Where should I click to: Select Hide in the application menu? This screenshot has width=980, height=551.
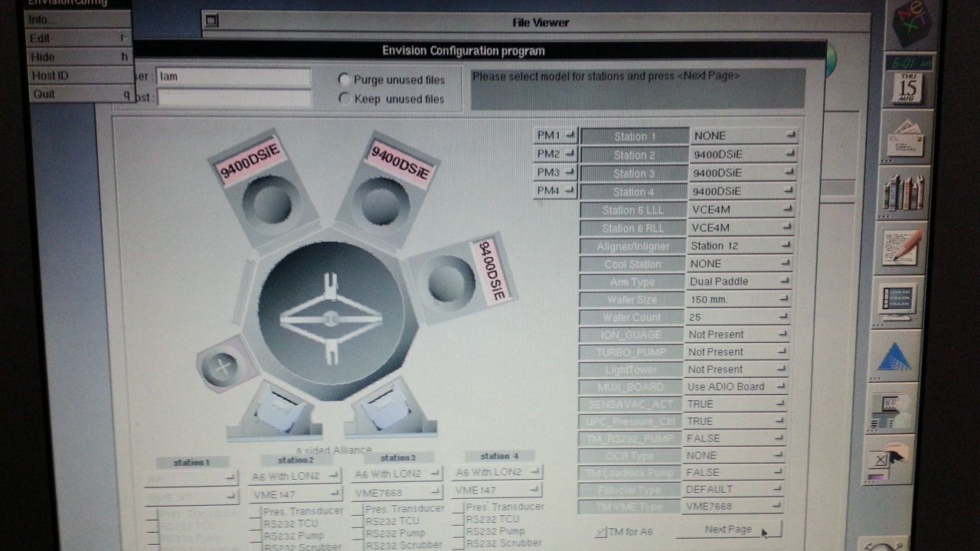click(x=77, y=57)
